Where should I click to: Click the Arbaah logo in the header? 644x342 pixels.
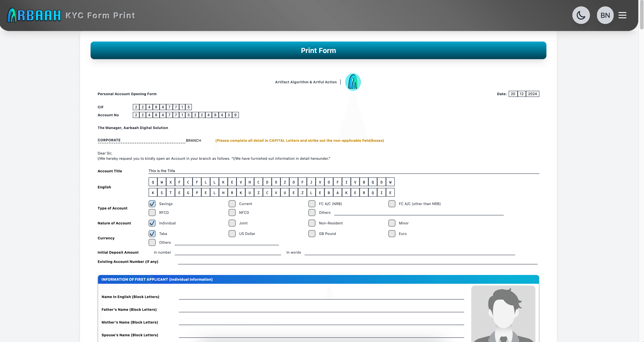click(x=34, y=15)
